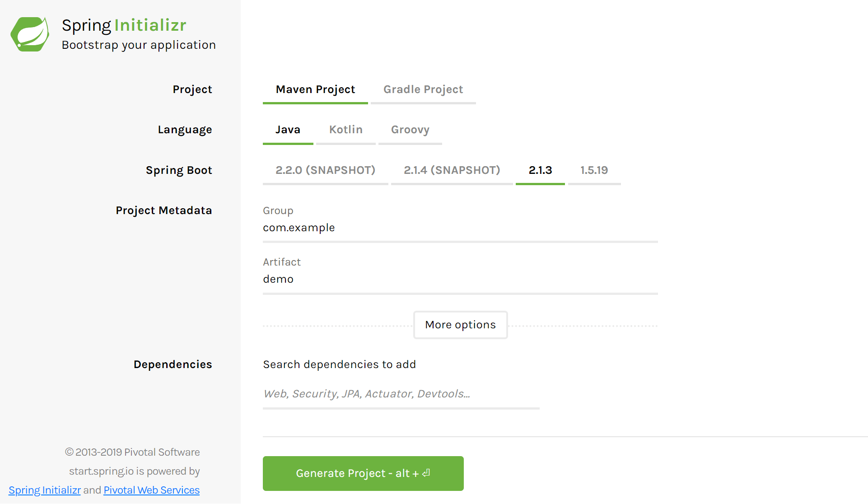The image size is (868, 504).
Task: Expand the More options section
Action: tap(460, 325)
